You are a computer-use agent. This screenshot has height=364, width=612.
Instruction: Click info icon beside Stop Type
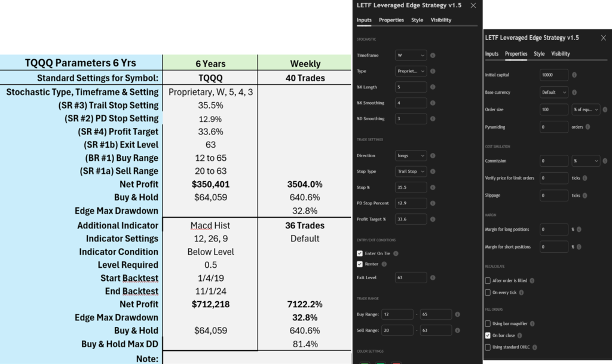(433, 172)
